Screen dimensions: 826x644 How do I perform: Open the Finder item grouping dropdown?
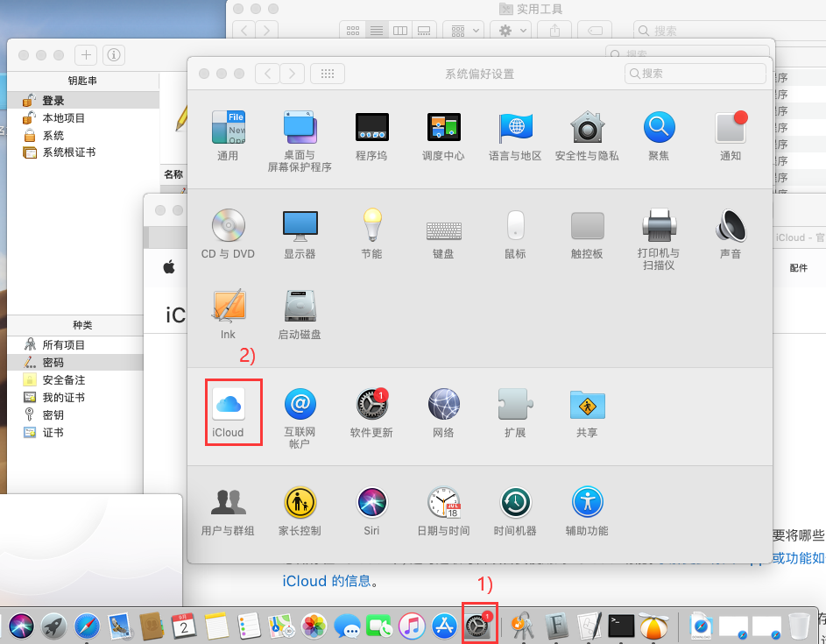[463, 31]
